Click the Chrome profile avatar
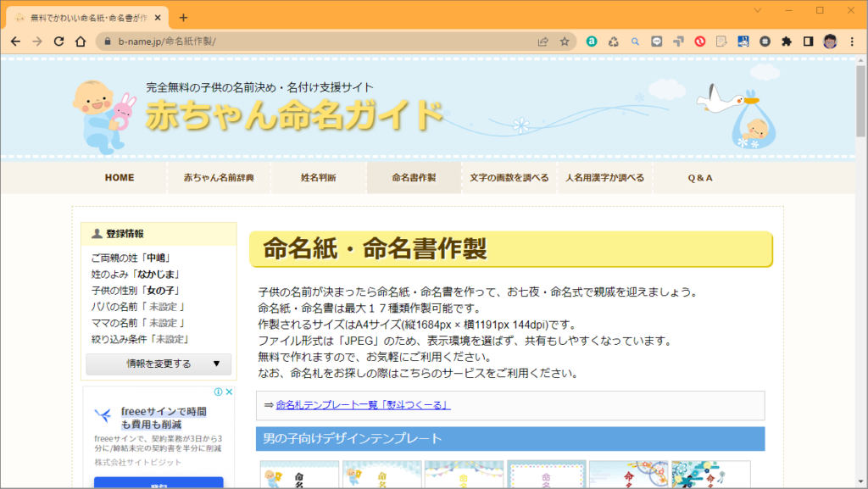 coord(828,40)
